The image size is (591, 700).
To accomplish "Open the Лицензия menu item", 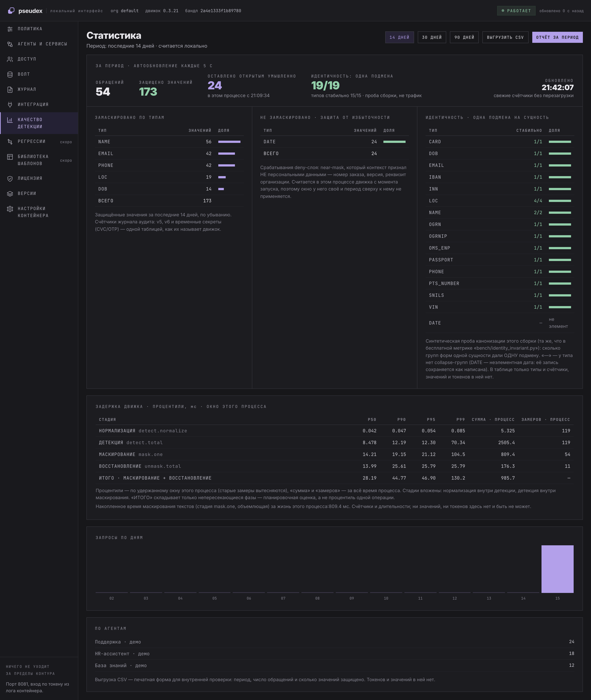I will point(39,179).
